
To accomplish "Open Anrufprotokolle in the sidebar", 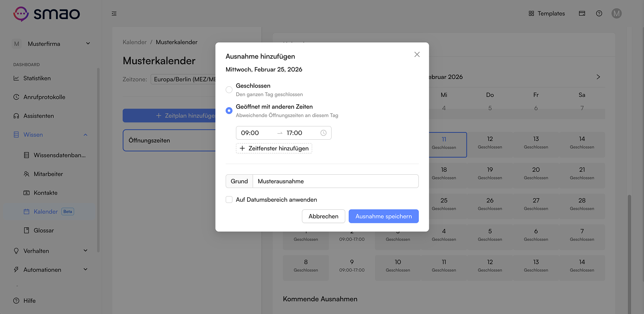I will (44, 97).
